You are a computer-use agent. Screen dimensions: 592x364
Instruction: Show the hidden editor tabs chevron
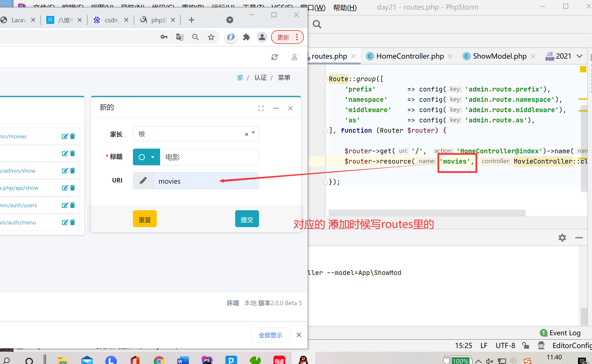tap(579, 56)
